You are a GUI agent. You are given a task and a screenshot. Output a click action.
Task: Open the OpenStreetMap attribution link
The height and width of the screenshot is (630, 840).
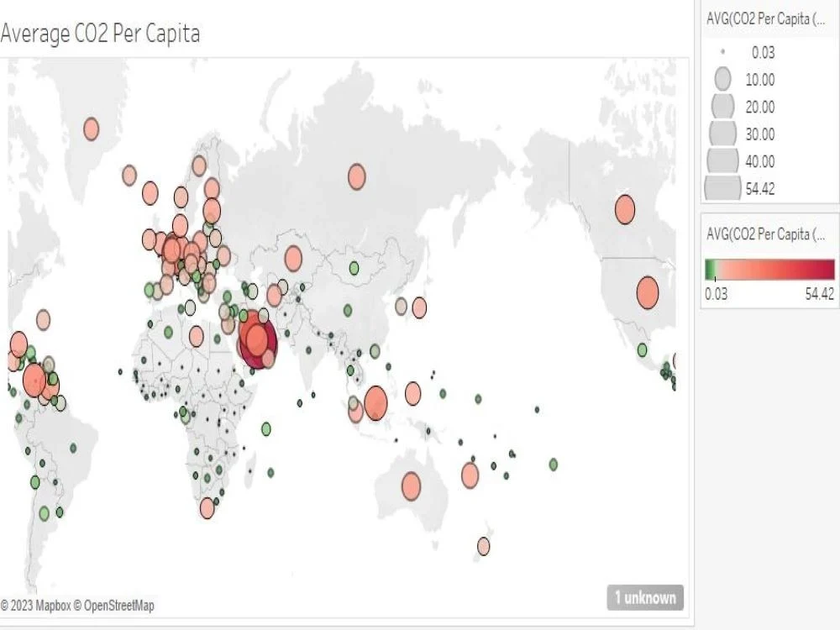pos(114,606)
